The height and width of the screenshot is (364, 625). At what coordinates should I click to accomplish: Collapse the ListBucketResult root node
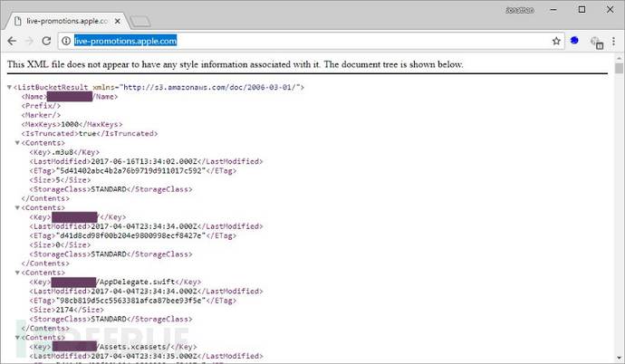pyautogui.click(x=9, y=87)
